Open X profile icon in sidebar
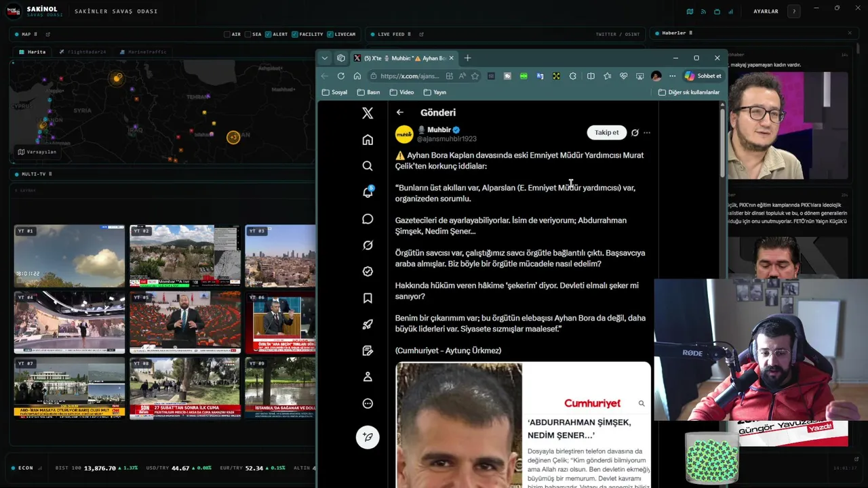This screenshot has width=868, height=488. click(x=368, y=377)
